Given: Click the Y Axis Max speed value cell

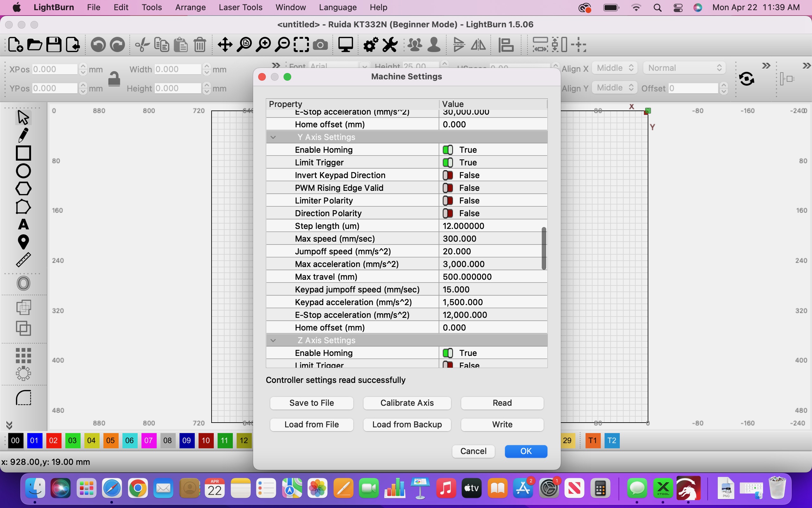Looking at the screenshot, I should point(493,239).
